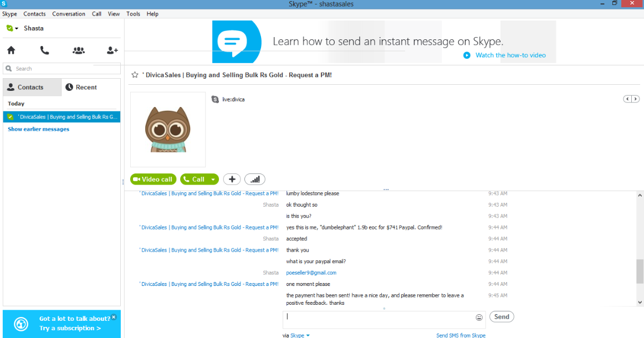The width and height of the screenshot is (644, 338).
Task: Click the green Call button
Action: pos(195,180)
